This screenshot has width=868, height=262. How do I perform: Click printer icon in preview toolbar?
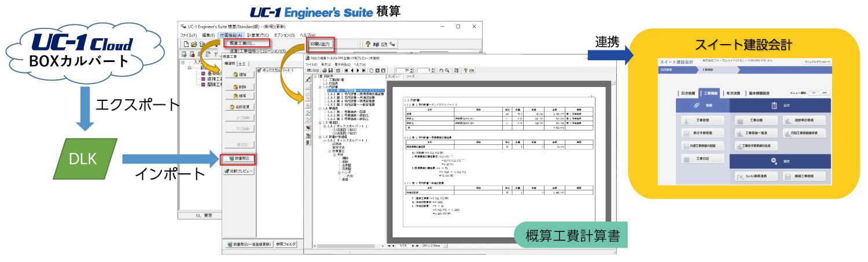pos(325,71)
